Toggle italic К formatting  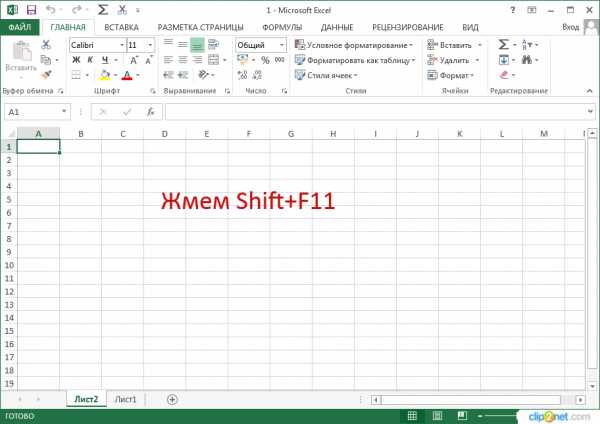pyautogui.click(x=90, y=60)
